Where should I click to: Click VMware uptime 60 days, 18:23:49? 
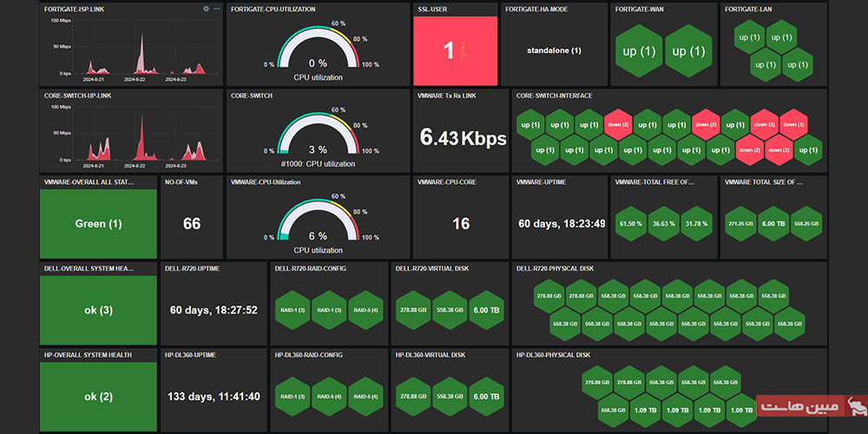click(562, 224)
